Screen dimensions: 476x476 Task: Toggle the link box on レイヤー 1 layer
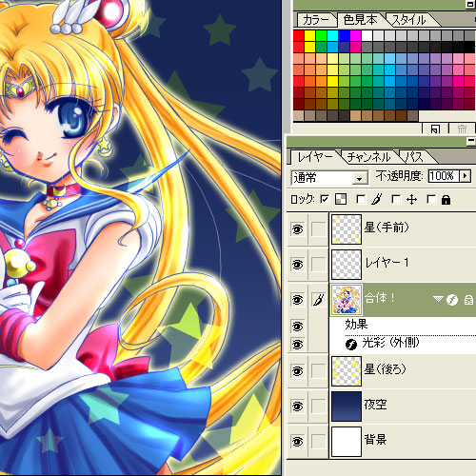318,264
